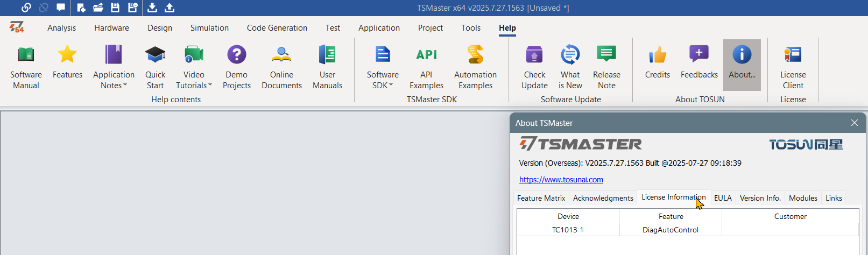Switch to Version Info. tab
This screenshot has width=868, height=255.
pos(760,198)
